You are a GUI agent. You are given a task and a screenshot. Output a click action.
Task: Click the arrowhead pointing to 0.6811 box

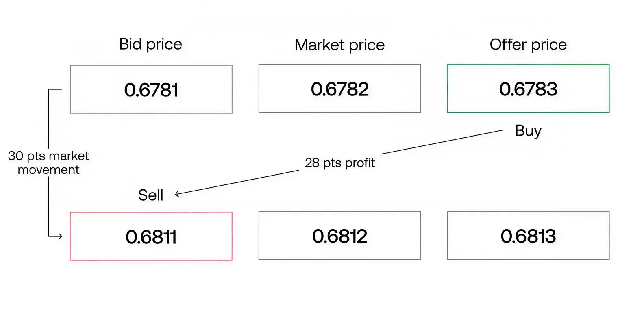tap(60, 236)
